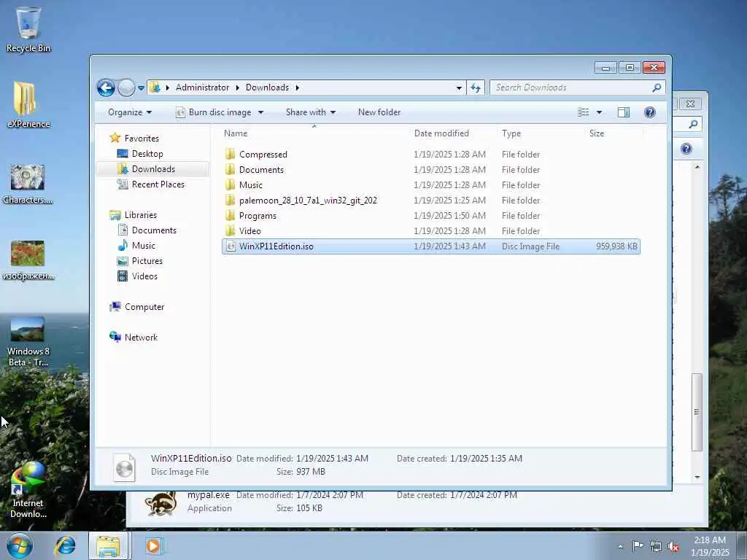Select the Programs folder icon
Screen dimensions: 747x560
coord(231,216)
